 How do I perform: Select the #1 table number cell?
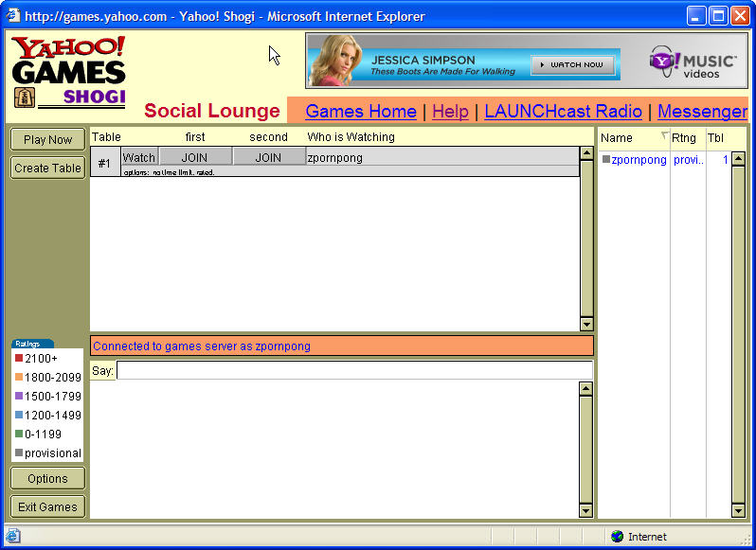pos(104,163)
